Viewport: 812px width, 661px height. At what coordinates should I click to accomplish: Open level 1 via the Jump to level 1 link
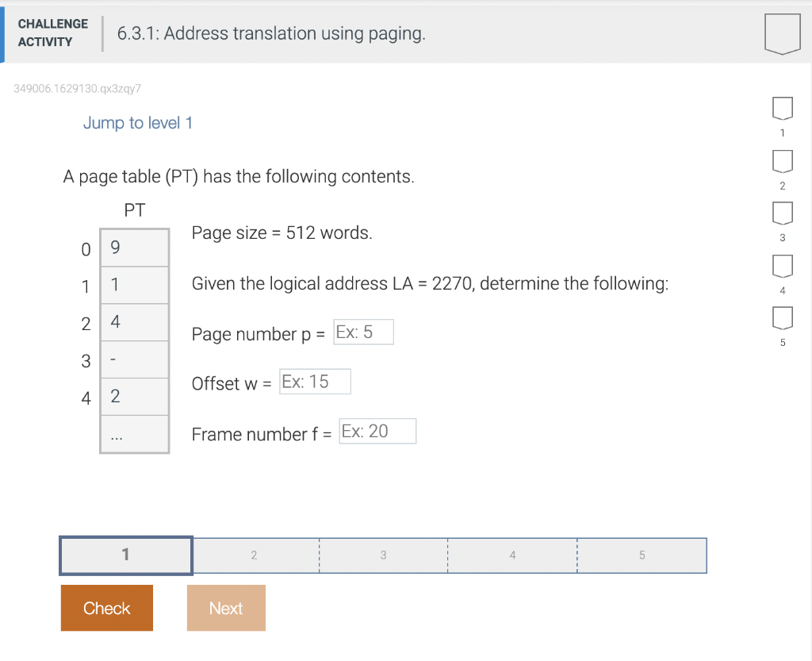pyautogui.click(x=138, y=123)
